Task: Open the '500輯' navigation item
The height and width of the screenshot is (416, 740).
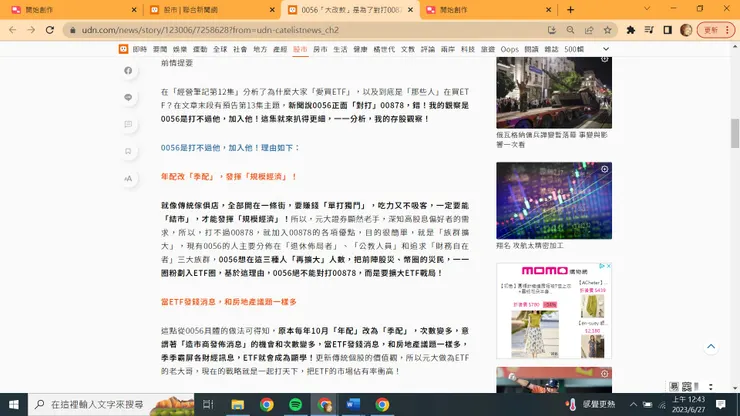Action: [574, 49]
